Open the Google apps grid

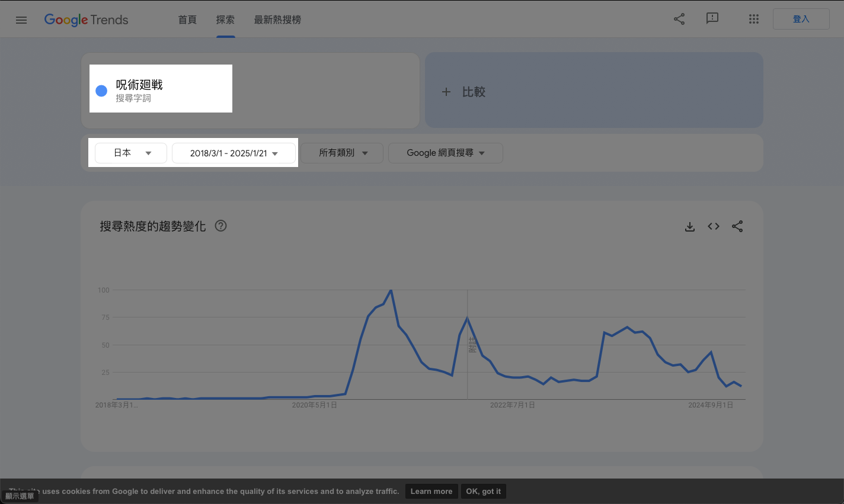click(754, 19)
